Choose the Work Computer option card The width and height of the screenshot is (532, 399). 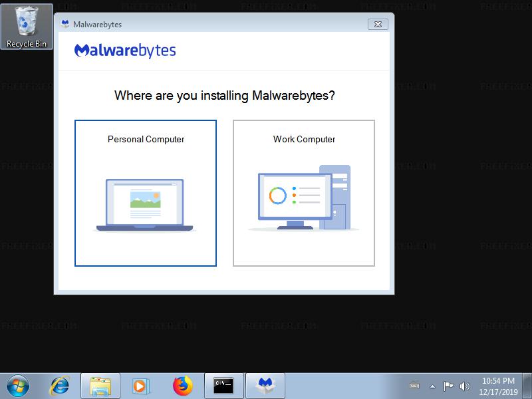(x=304, y=193)
